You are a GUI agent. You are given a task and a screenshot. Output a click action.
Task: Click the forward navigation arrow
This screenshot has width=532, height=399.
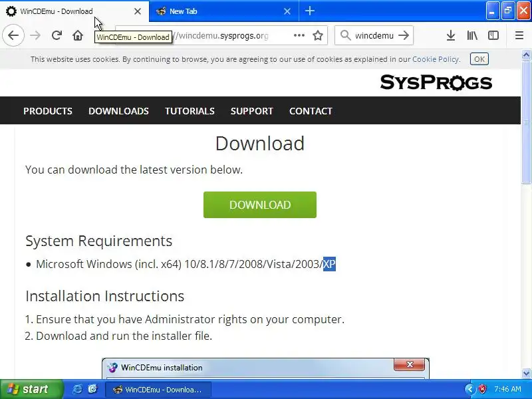click(x=35, y=35)
